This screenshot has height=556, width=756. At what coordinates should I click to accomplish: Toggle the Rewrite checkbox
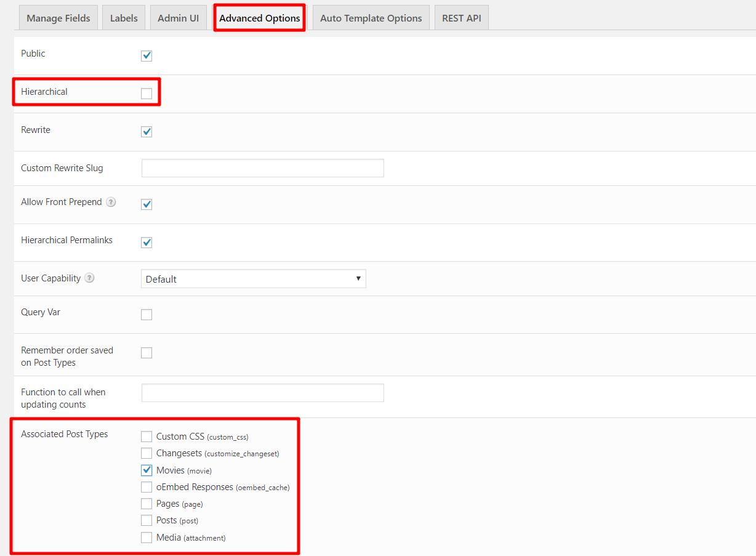click(x=147, y=132)
